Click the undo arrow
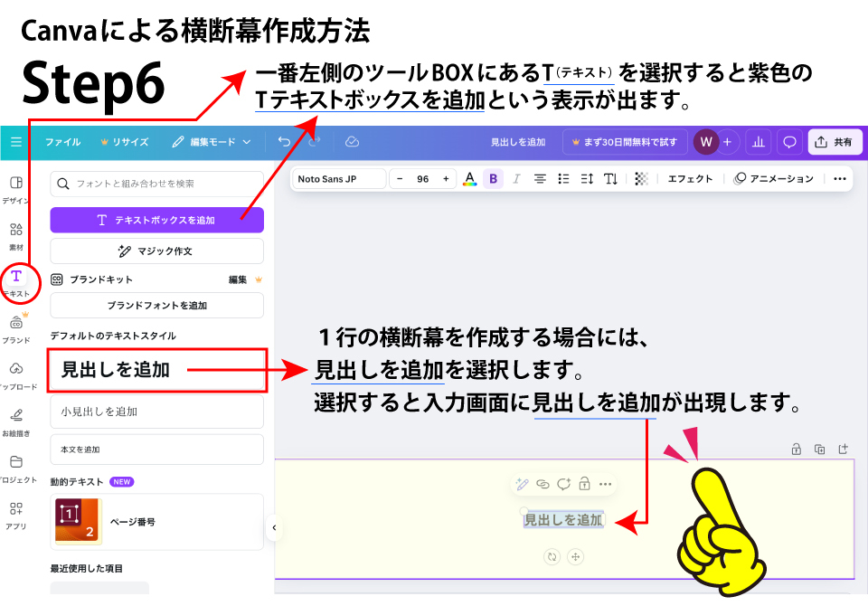The height and width of the screenshot is (606, 868). (284, 142)
